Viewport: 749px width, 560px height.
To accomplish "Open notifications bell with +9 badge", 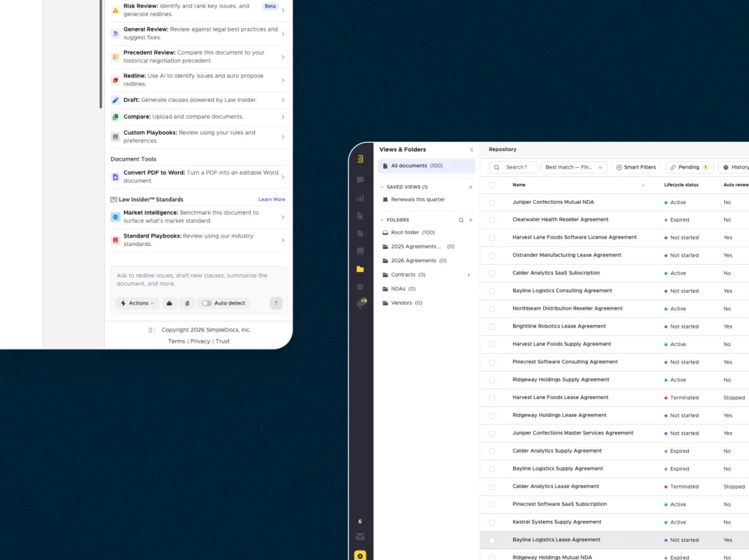I will point(361,304).
